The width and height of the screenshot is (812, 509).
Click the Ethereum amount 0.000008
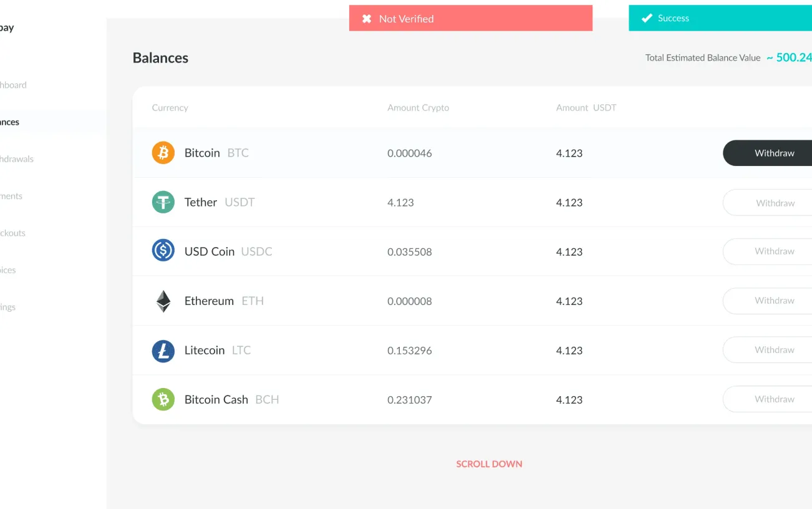click(410, 301)
